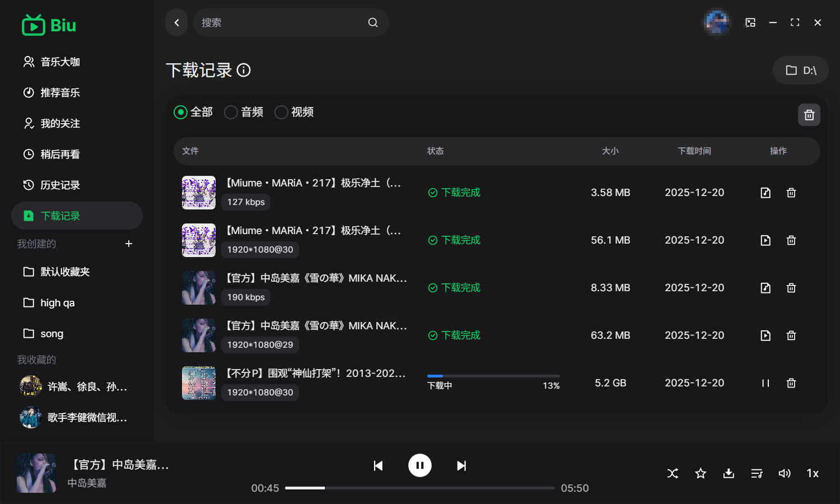The height and width of the screenshot is (504, 840).
Task: Click now-playing cover art in player bar
Action: click(36, 473)
